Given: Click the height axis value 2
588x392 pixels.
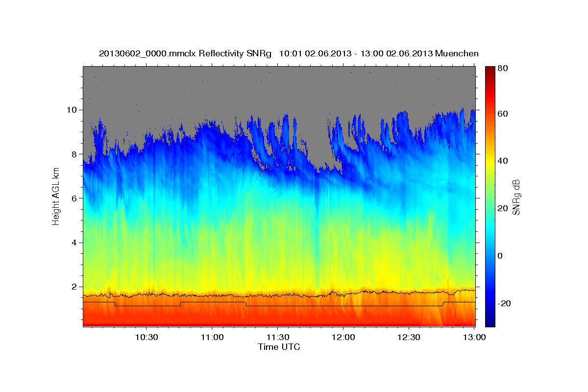Looking at the screenshot, I should 75,287.
